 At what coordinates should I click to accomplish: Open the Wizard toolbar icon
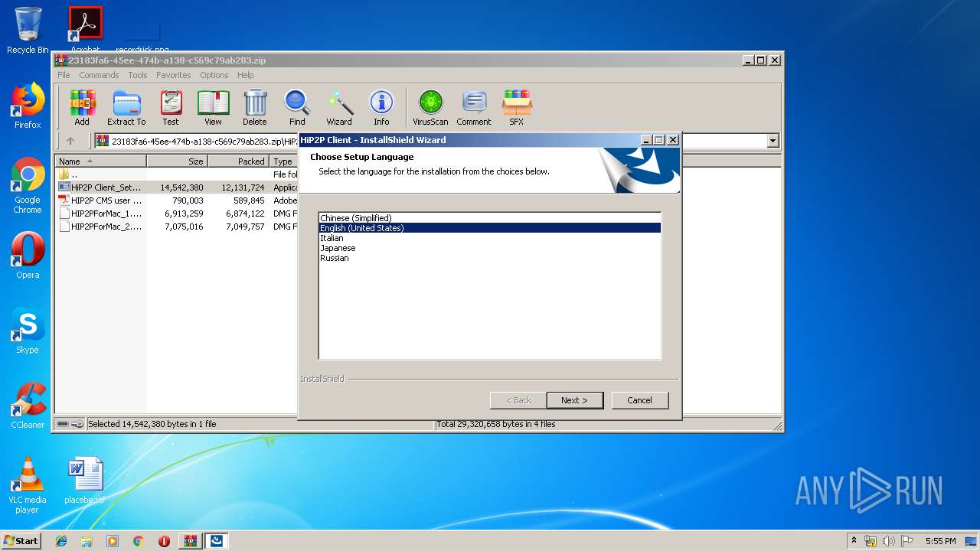coord(339,107)
